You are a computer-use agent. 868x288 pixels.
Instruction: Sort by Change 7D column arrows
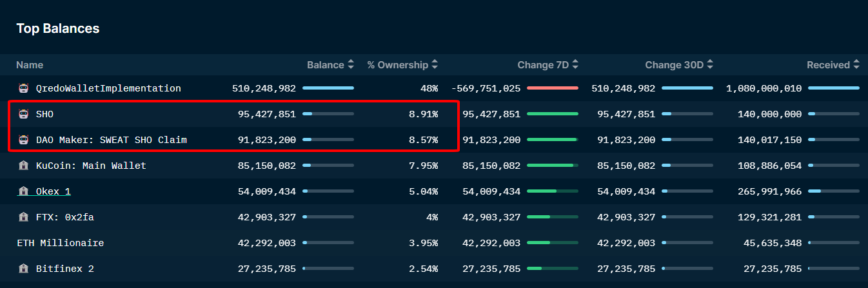pyautogui.click(x=575, y=64)
